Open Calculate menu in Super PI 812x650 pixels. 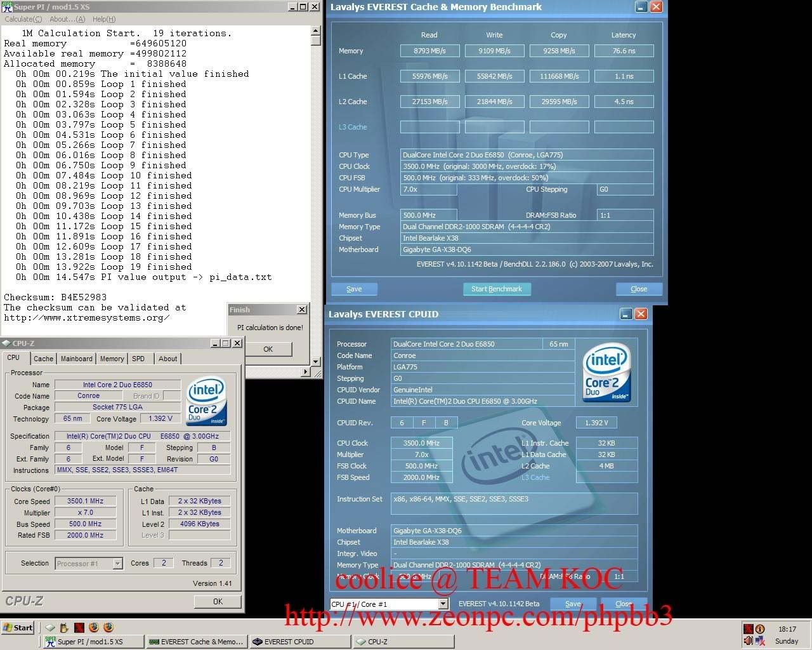pyautogui.click(x=23, y=19)
